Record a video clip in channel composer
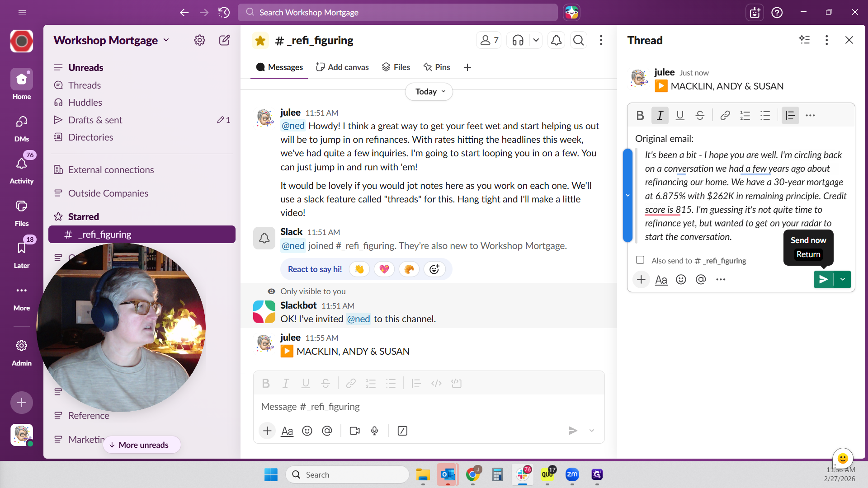This screenshot has width=868, height=488. (355, 431)
